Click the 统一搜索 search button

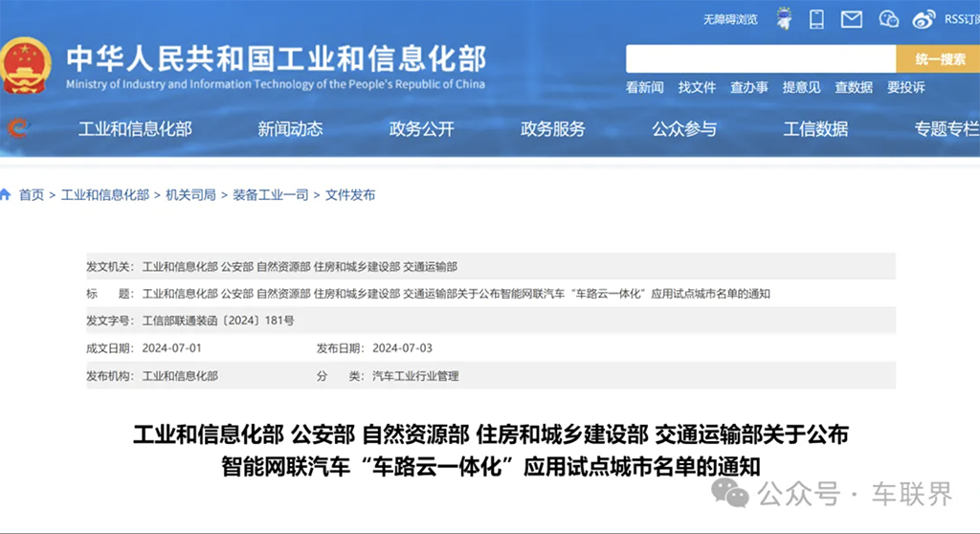click(938, 58)
